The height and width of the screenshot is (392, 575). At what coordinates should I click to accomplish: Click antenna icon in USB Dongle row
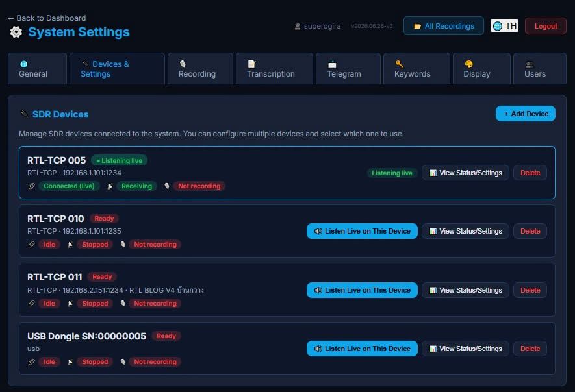(70, 362)
